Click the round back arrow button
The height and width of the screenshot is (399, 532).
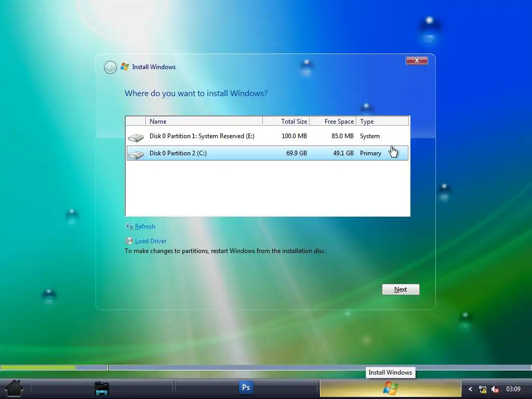tap(110, 68)
